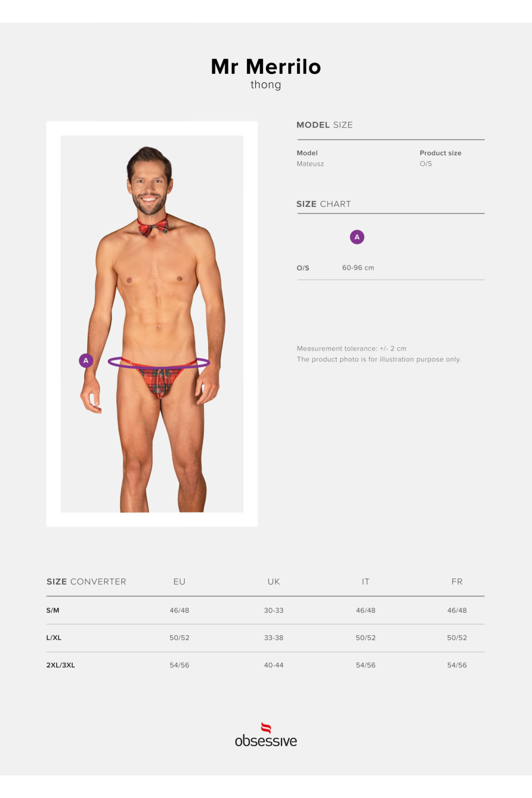Image resolution: width=532 pixels, height=798 pixels.
Task: Select the EU column header
Action: tap(179, 582)
